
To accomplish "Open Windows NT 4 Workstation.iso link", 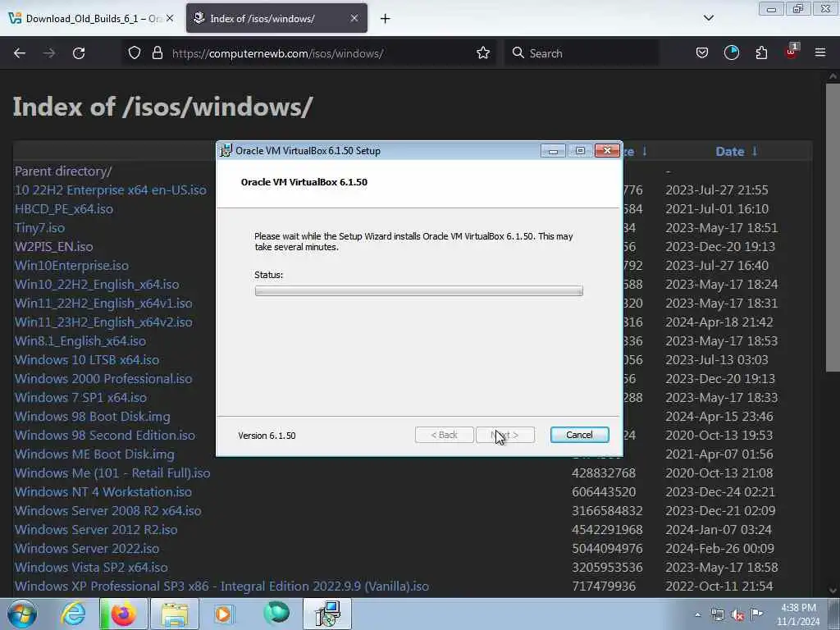I will 103,492.
